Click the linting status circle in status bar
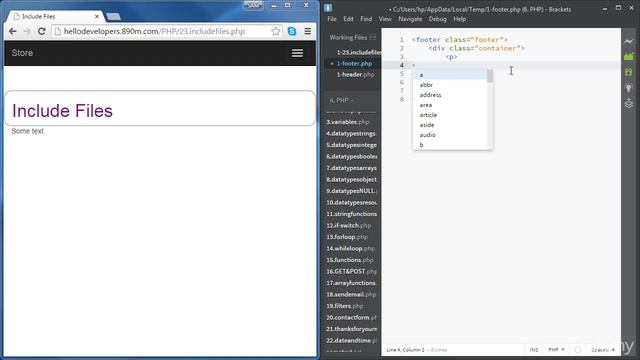 (578, 350)
